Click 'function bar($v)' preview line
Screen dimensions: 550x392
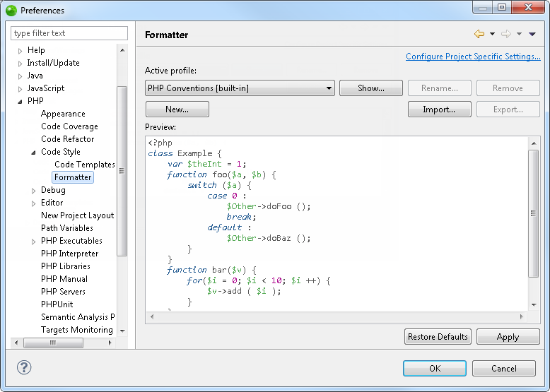[x=211, y=270]
